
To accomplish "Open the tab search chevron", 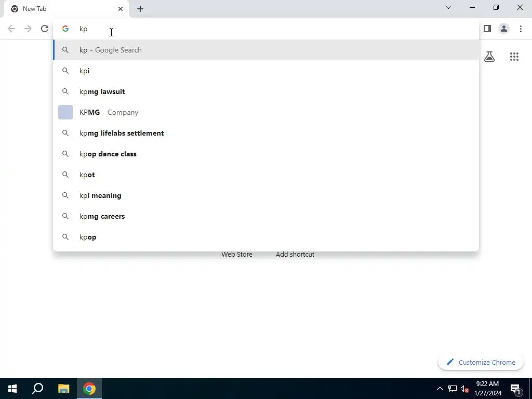I will click(448, 7).
